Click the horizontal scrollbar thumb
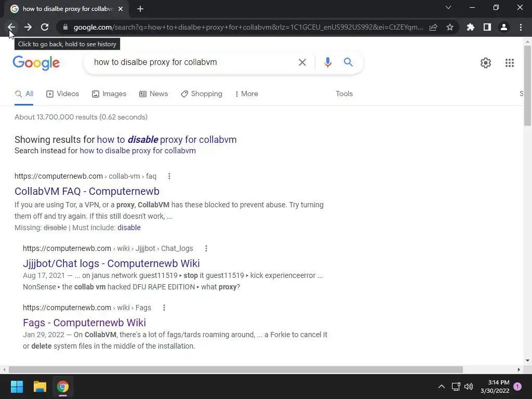 (236, 369)
